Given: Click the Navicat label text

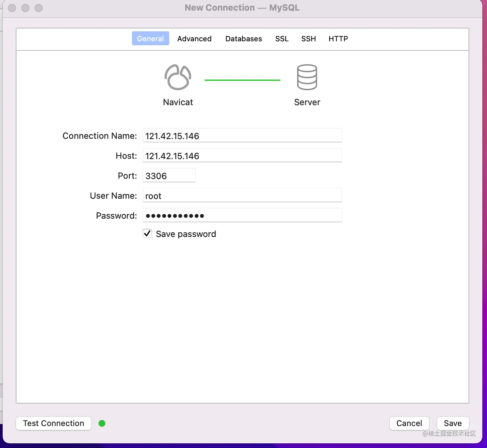Looking at the screenshot, I should point(178,102).
